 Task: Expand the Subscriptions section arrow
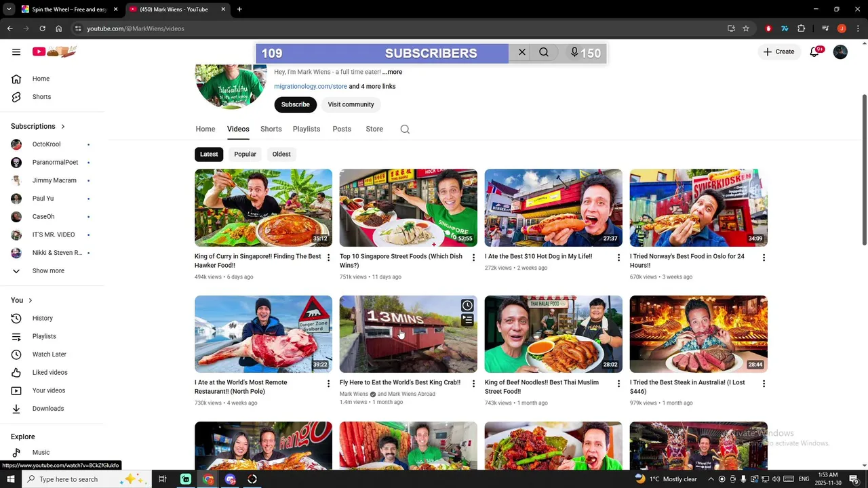(x=63, y=126)
